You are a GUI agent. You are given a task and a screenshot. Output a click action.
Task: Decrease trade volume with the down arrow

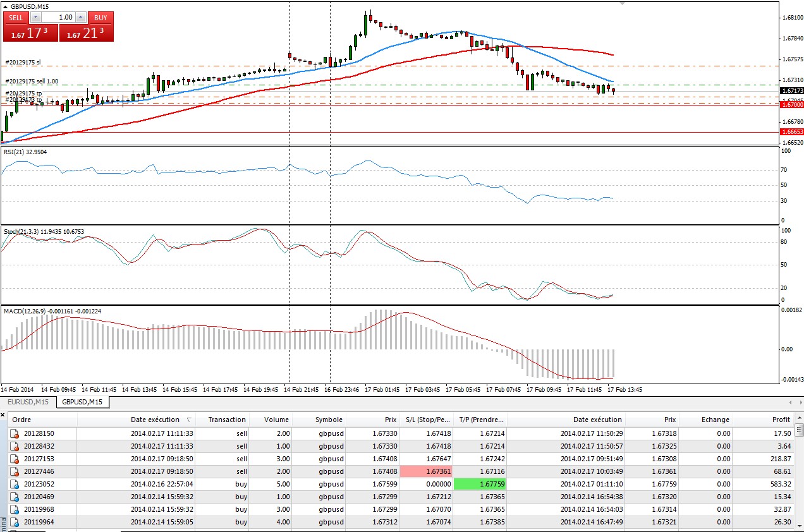click(x=36, y=18)
